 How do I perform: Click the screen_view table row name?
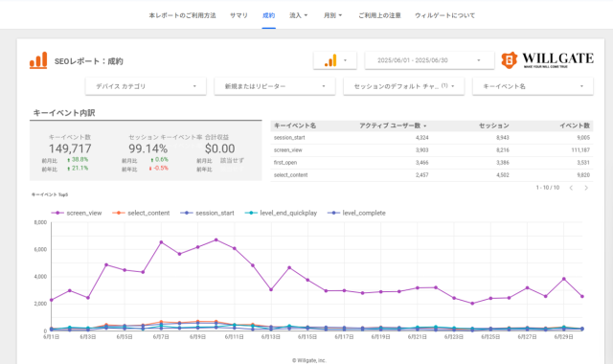[287, 150]
